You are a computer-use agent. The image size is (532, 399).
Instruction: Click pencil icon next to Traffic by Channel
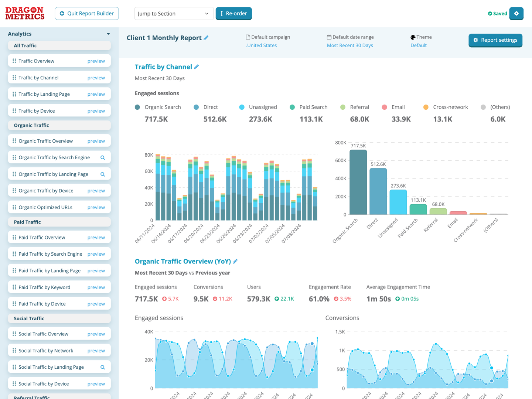point(197,67)
